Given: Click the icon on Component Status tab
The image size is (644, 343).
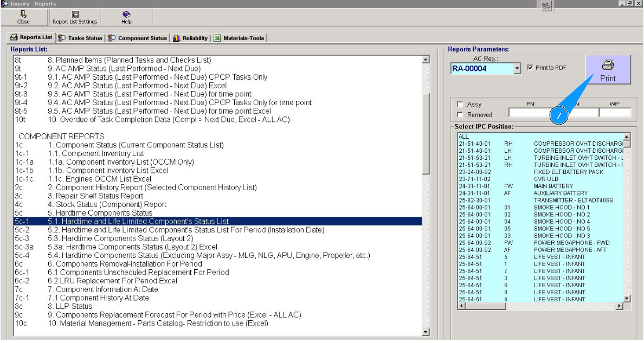Looking at the screenshot, I should click(112, 38).
